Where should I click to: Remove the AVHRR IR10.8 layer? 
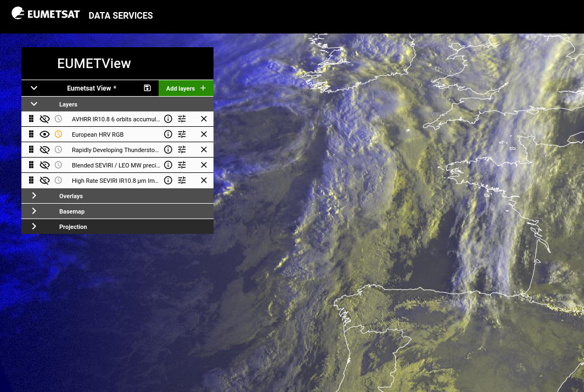[x=204, y=119]
